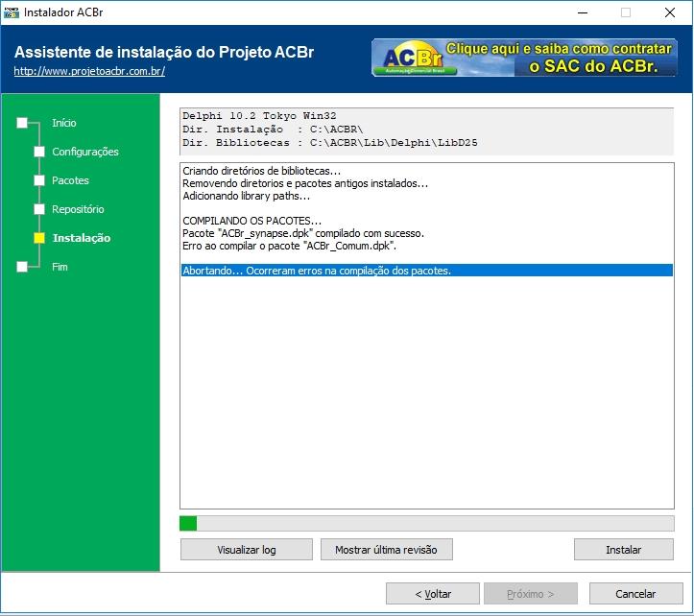
Task: Click the ACBr SAC banner advertisement
Action: [x=524, y=58]
